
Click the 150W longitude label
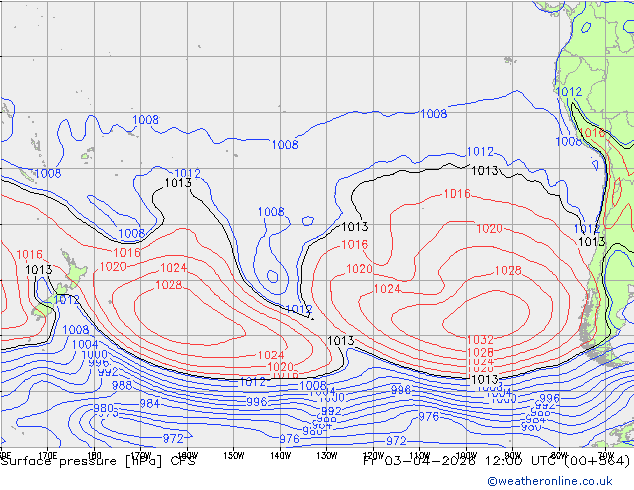pyautogui.click(x=233, y=456)
